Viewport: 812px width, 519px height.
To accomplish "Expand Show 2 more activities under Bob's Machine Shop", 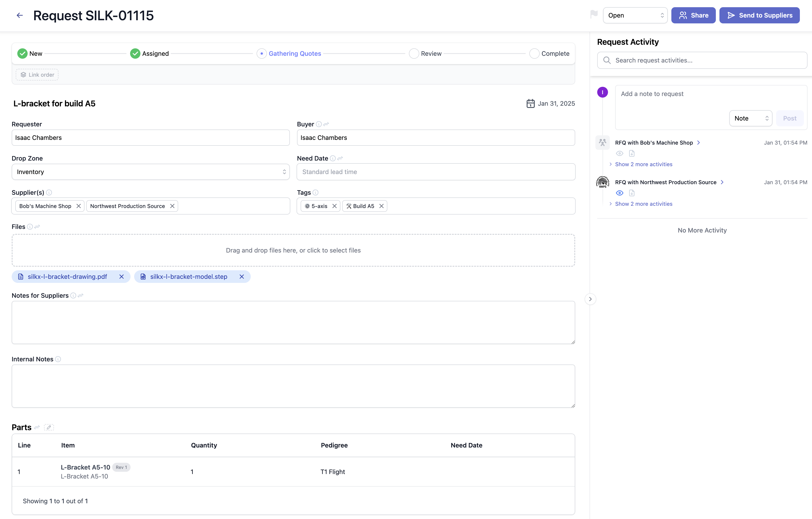I will tap(643, 164).
